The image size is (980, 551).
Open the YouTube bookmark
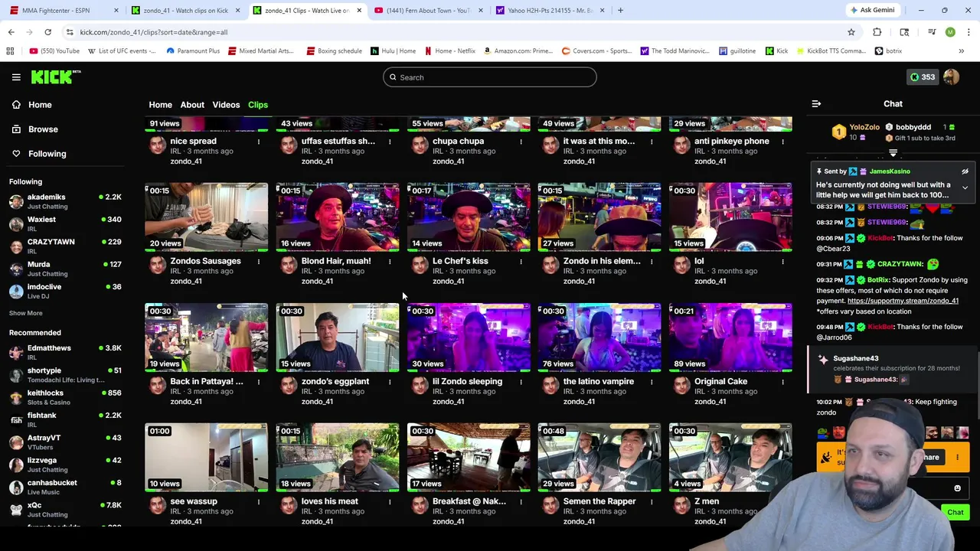[54, 51]
